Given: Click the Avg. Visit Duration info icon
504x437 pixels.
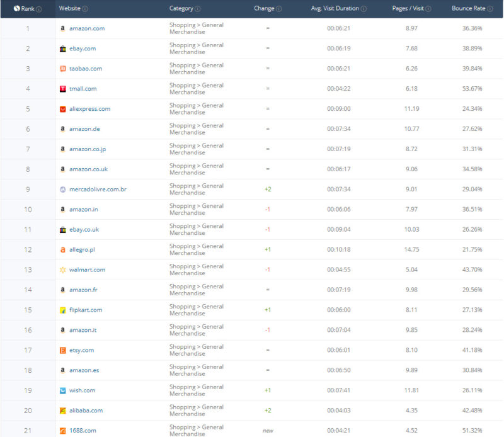Looking at the screenshot, I should coord(364,9).
